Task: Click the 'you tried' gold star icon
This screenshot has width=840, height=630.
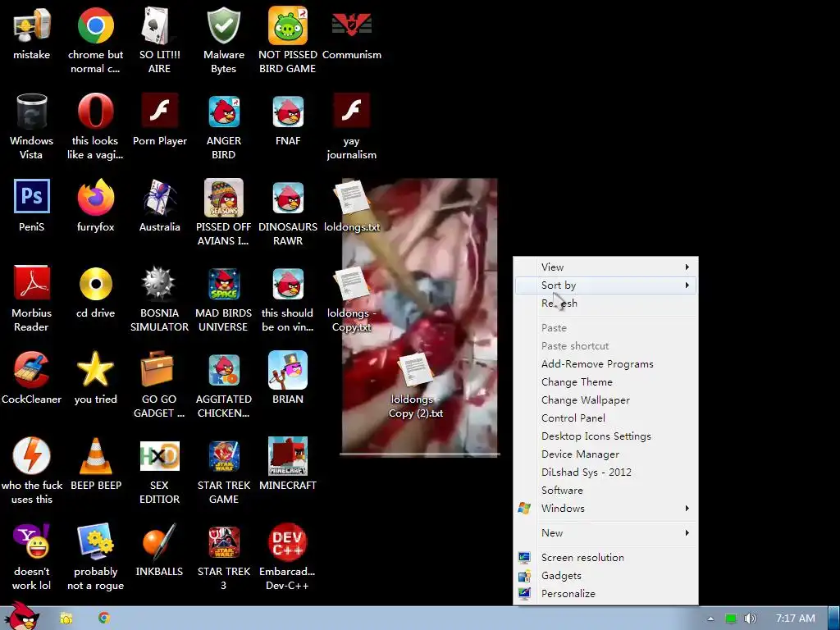Action: [95, 370]
